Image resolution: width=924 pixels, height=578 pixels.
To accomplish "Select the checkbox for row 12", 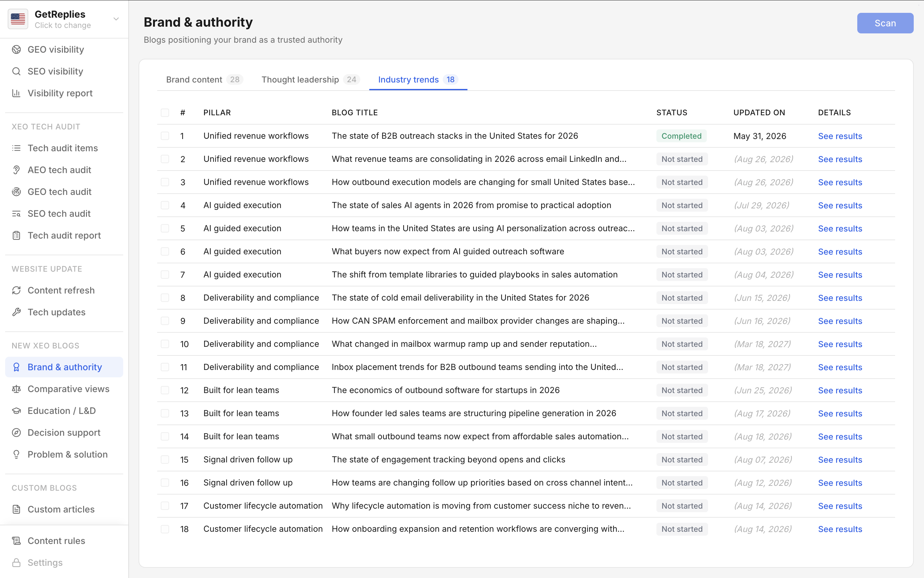I will tap(165, 390).
